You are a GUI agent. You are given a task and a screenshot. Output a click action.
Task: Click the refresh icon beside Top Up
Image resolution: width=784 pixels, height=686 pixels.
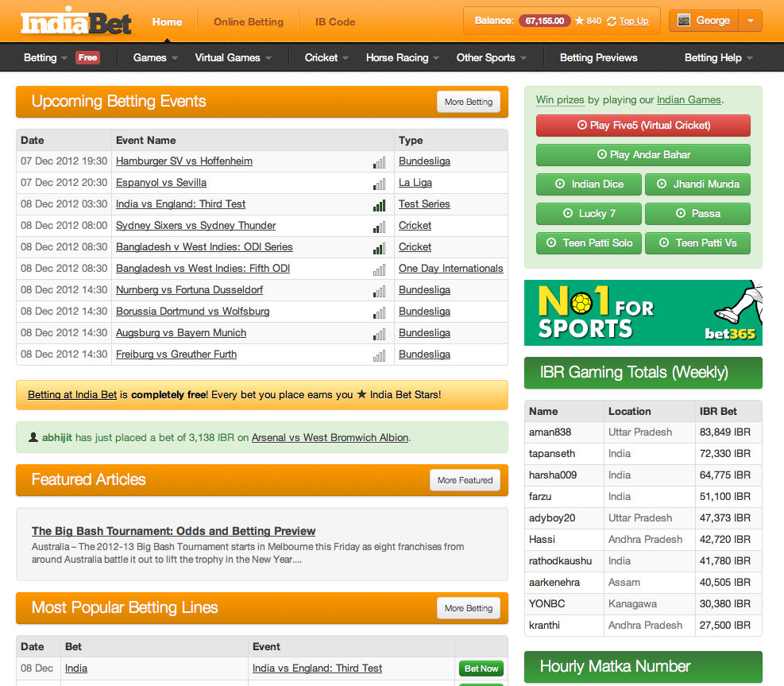click(611, 21)
